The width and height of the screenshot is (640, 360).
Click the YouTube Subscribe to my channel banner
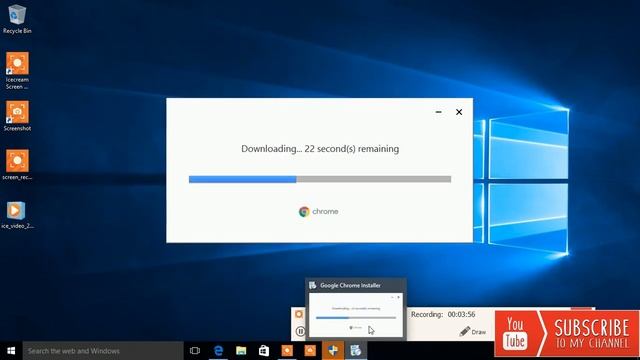point(567,334)
